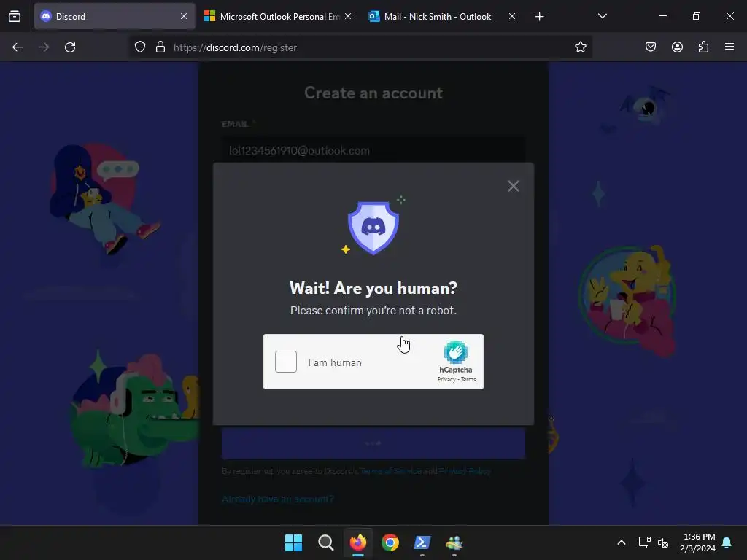Focus the discord.com/register address bar
Screen dimensions: 747x560
[362, 47]
